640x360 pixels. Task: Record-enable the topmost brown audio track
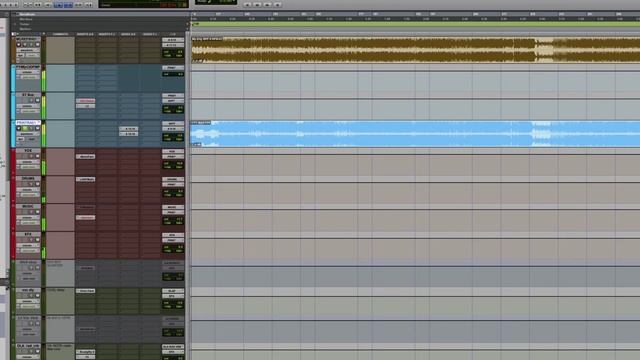click(19, 44)
